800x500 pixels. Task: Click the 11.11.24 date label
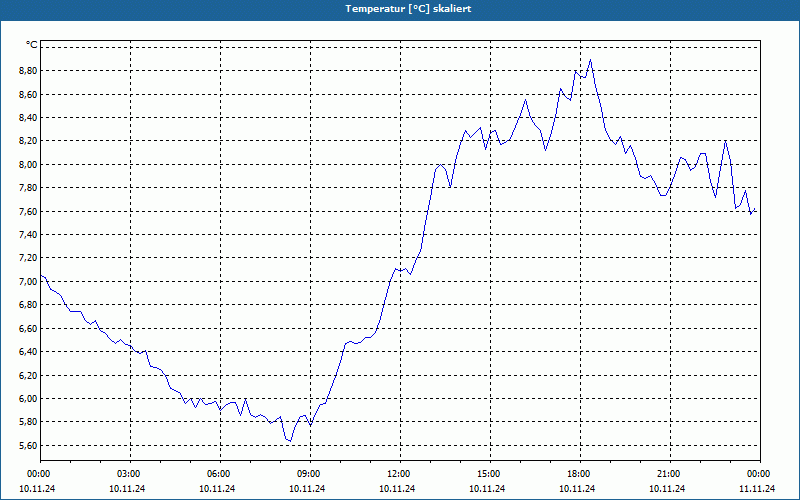pos(757,488)
